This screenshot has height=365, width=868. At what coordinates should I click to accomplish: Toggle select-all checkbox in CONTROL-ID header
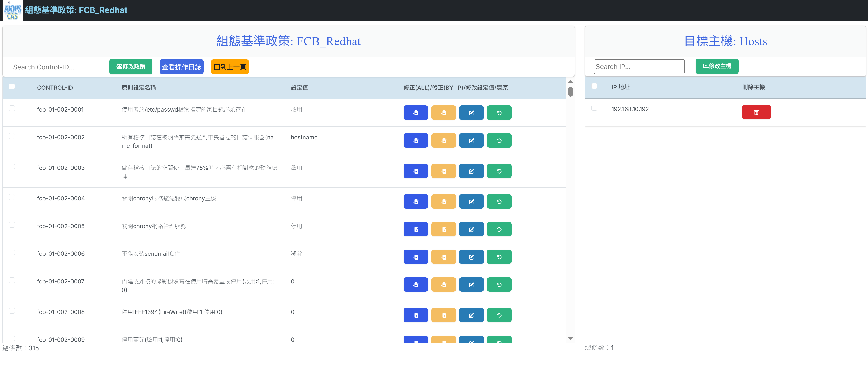coord(12,87)
